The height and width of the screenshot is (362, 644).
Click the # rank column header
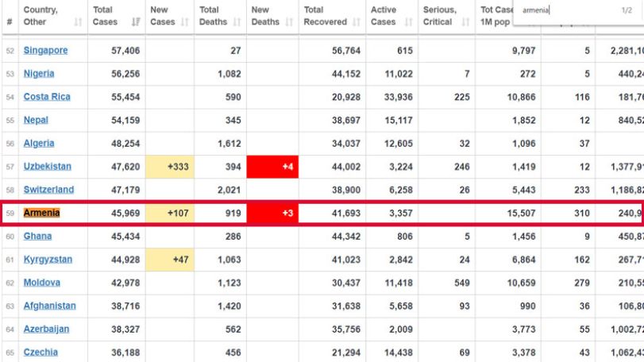(10, 21)
